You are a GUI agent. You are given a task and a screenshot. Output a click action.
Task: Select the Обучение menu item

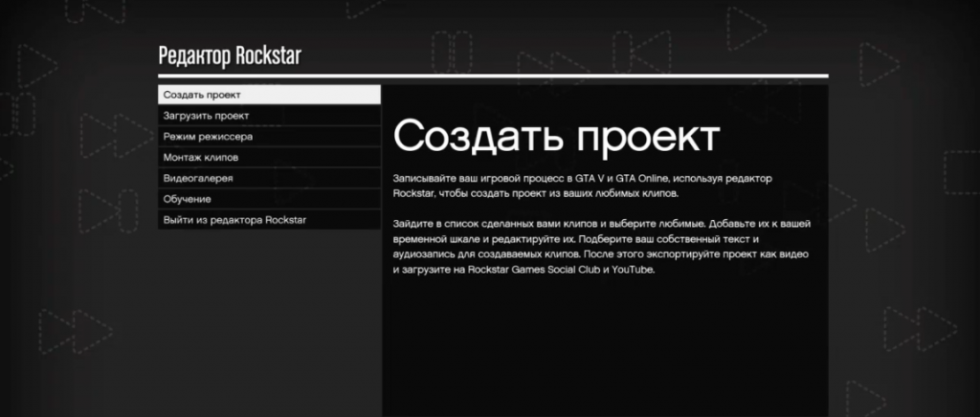[269, 199]
